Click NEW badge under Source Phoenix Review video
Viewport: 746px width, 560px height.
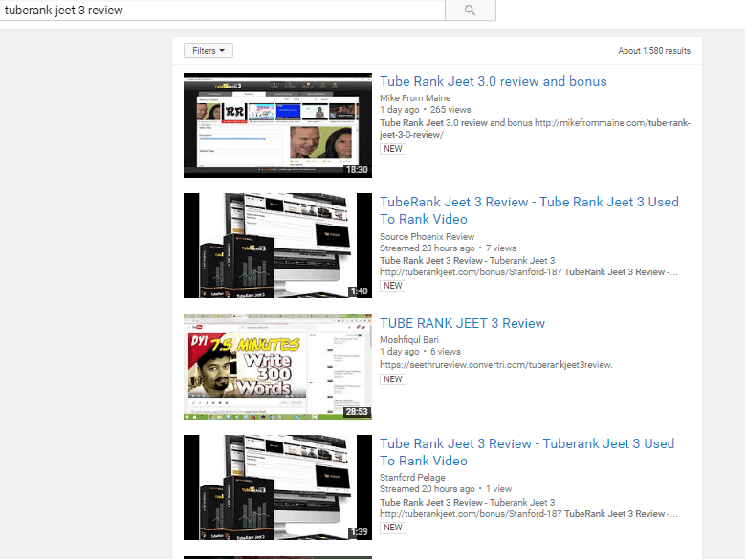[x=393, y=286]
